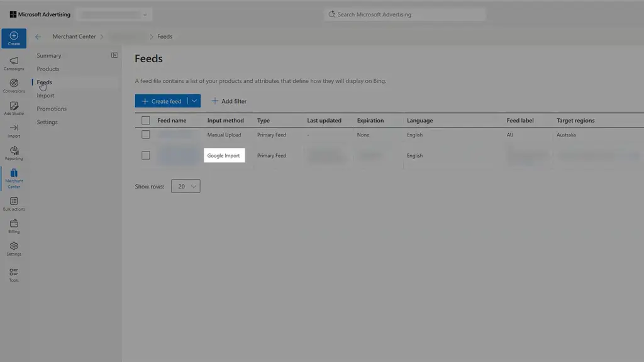Click the Microsoft Advertising logo
644x362 pixels.
(40, 14)
